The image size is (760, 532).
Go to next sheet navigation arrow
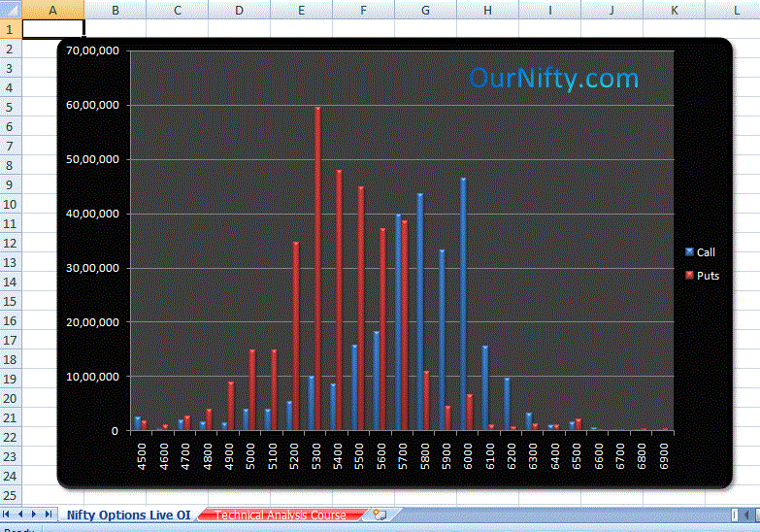click(x=34, y=515)
